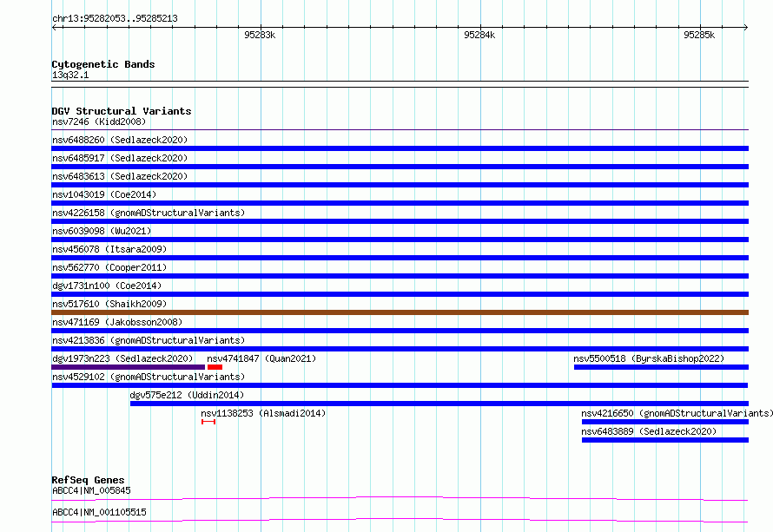Viewport: 773px width, 532px height.
Task: Click the purple dgv1973n223 variant bar
Action: [129, 367]
